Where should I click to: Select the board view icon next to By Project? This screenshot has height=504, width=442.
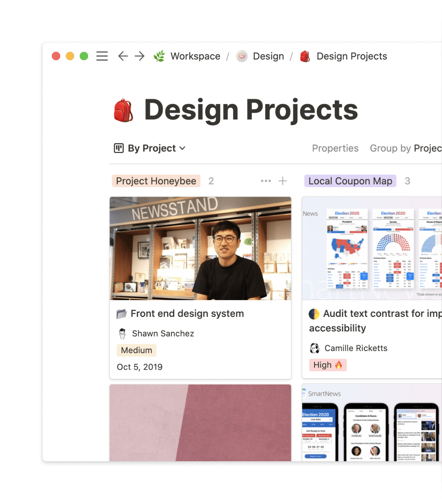tap(119, 148)
